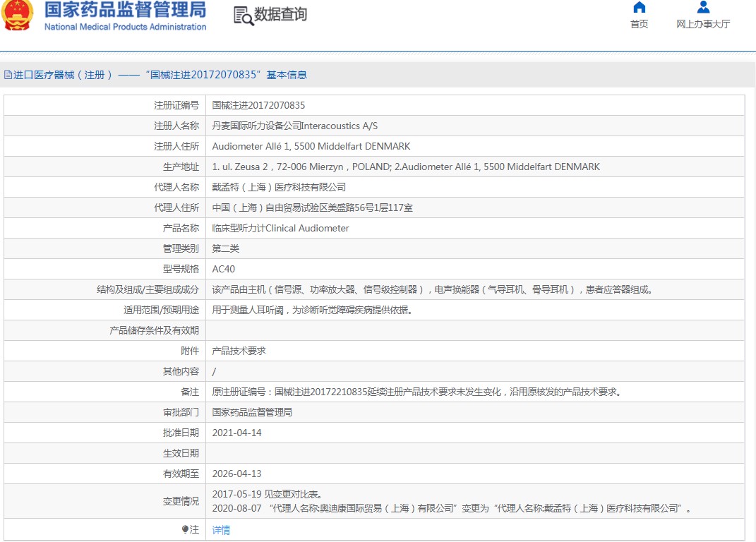Click the 批准日期 row label
Viewport: 756px width, 542px height.
click(181, 433)
